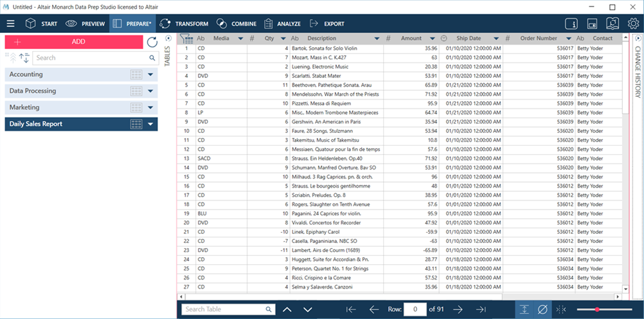This screenshot has width=644, height=319.
Task: Click the grid icon on Accounting
Action: point(136,74)
